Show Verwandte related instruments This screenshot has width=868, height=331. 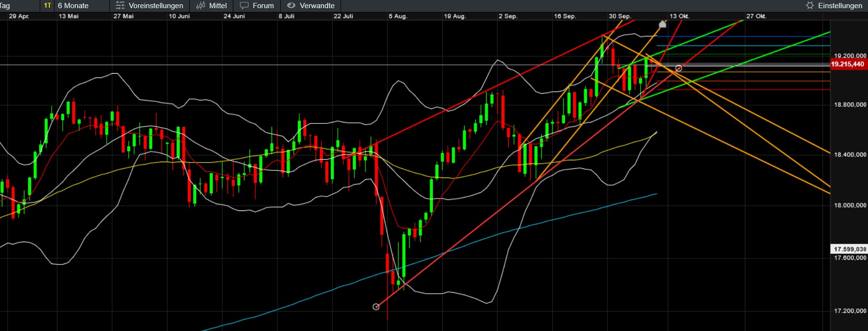311,6
